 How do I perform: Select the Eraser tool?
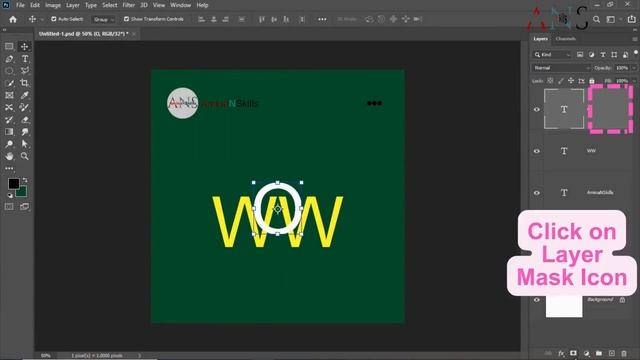(x=24, y=120)
